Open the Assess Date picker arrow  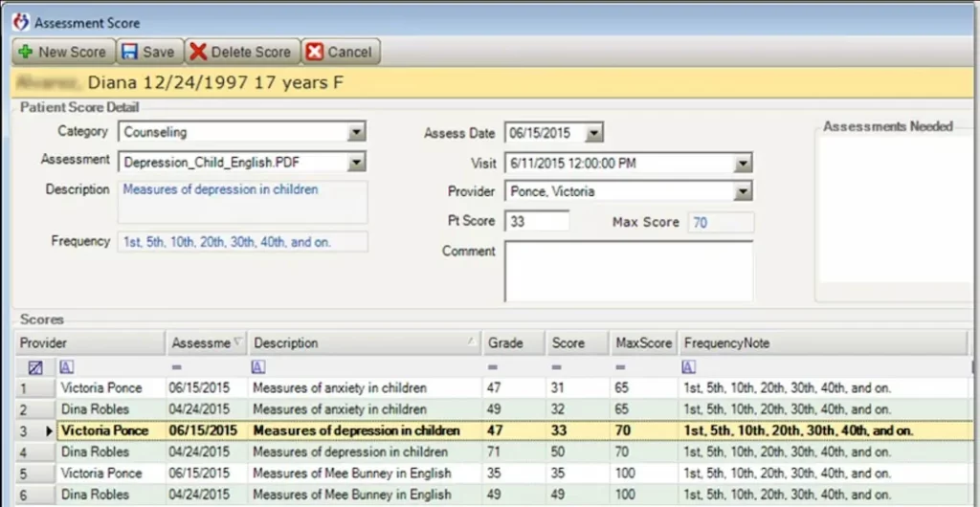point(593,132)
